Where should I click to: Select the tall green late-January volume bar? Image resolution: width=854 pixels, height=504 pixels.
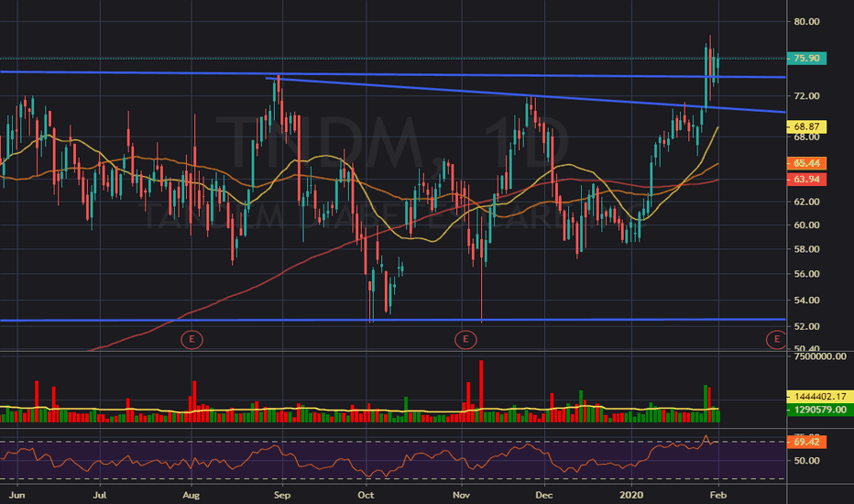[x=706, y=404]
